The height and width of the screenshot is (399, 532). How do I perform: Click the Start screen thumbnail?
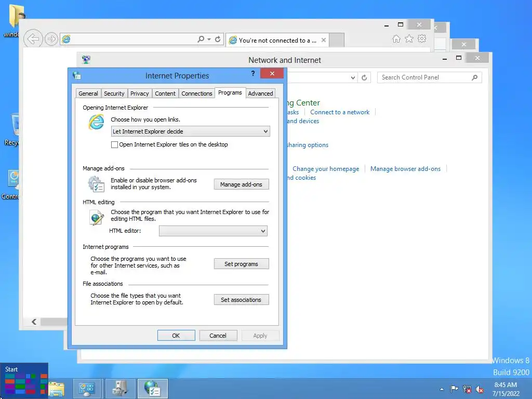point(24,381)
